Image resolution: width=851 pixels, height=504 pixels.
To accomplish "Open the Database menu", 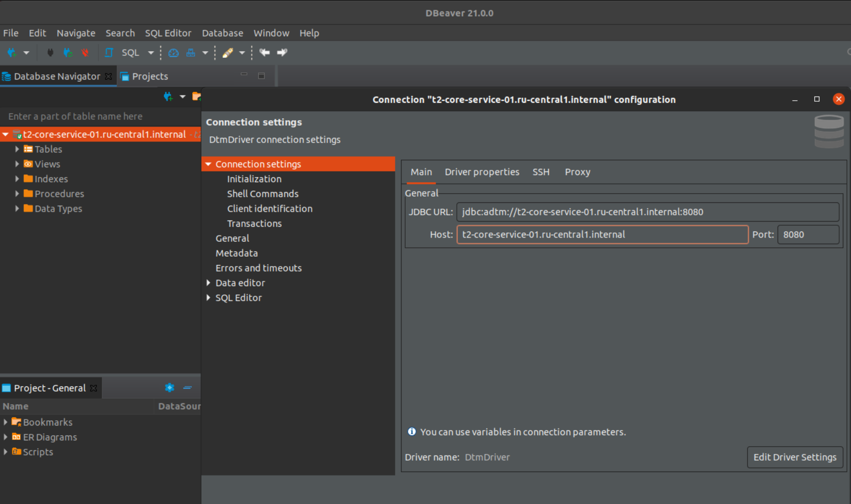I will tap(222, 33).
